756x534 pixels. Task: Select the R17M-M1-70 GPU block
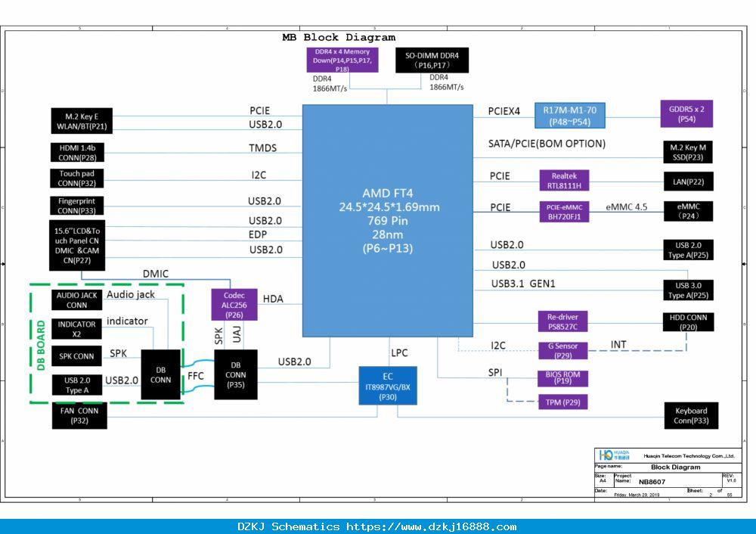tap(570, 115)
